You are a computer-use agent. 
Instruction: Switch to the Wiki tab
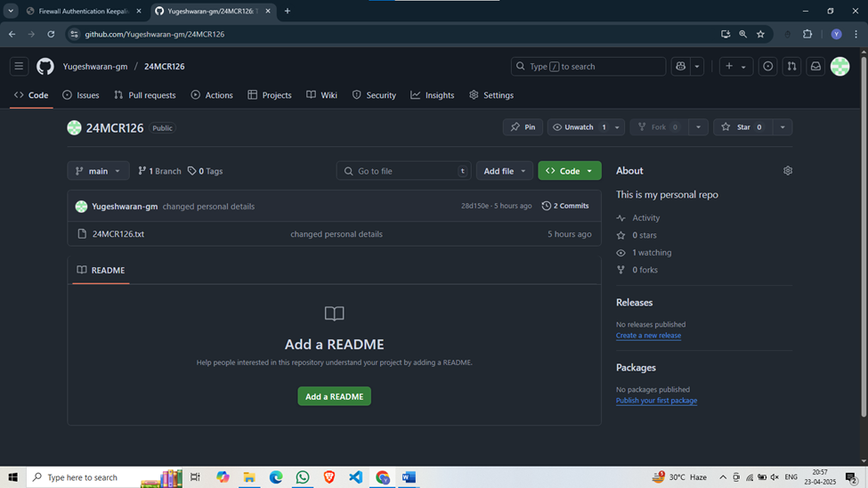click(321, 95)
